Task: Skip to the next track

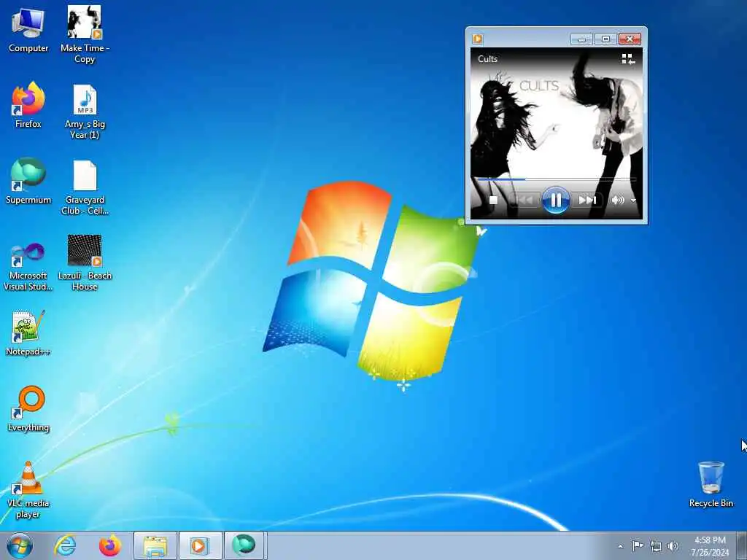Action: tap(587, 201)
